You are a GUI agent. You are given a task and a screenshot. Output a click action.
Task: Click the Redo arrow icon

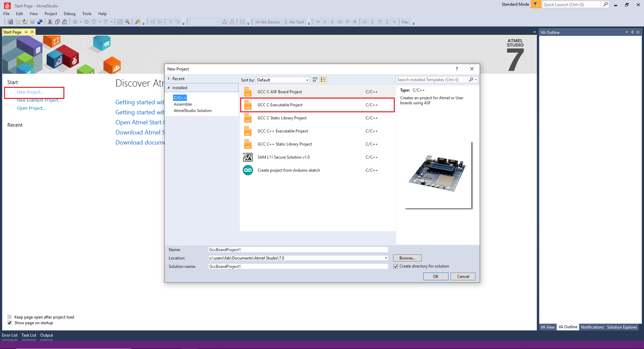coord(106,22)
